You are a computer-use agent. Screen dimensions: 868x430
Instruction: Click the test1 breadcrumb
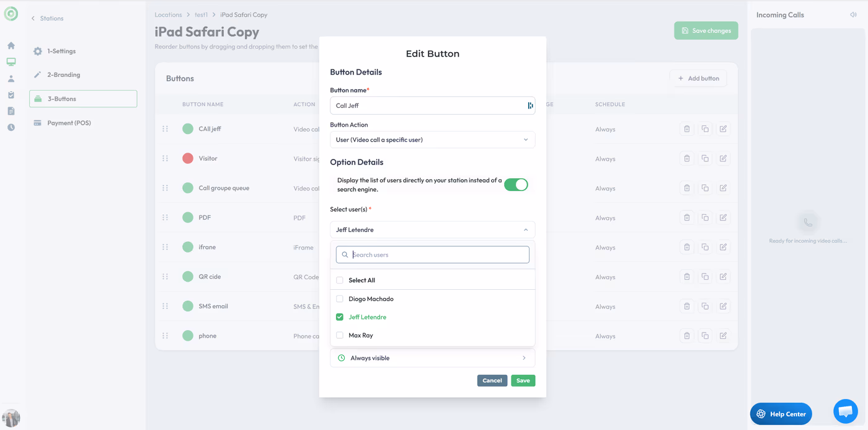[201, 15]
